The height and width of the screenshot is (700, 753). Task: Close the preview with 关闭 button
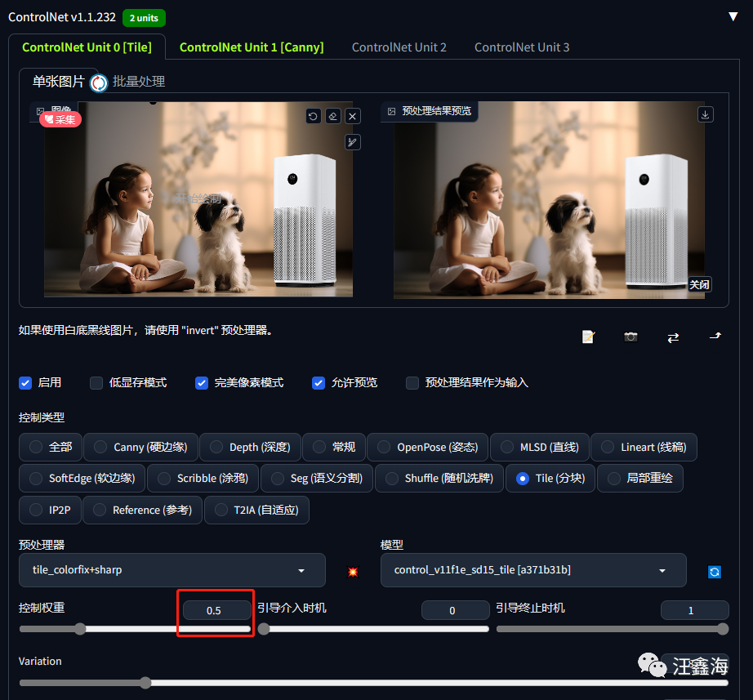(699, 284)
